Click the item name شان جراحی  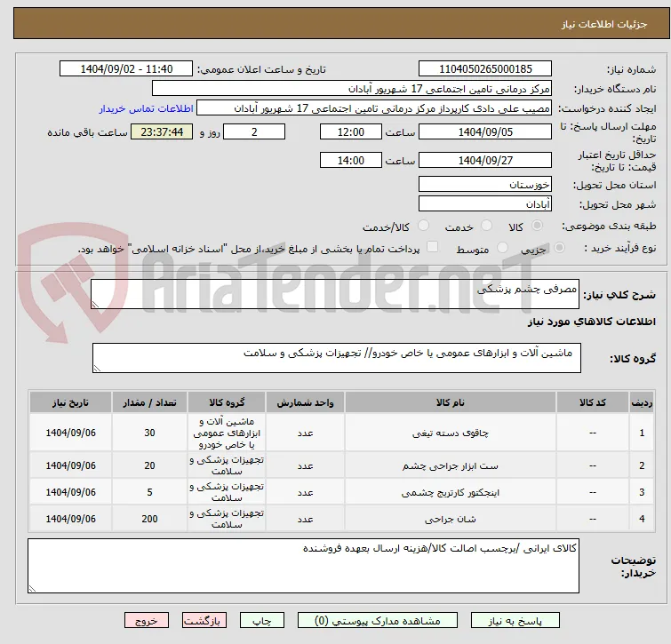coord(451,519)
